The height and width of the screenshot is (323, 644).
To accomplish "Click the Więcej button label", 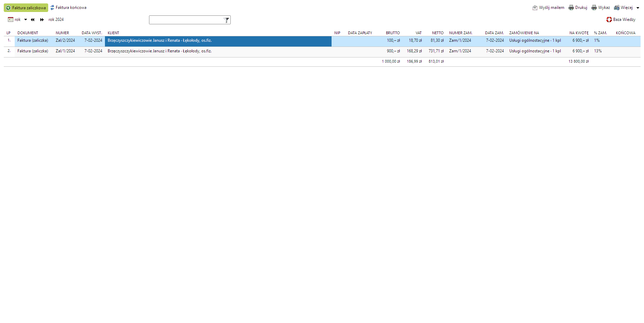I will coord(627,8).
